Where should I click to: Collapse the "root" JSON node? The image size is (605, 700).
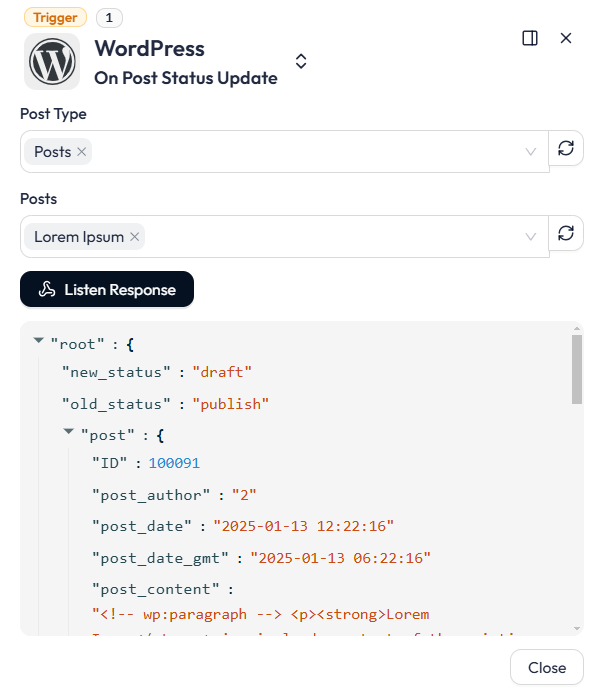[39, 341]
